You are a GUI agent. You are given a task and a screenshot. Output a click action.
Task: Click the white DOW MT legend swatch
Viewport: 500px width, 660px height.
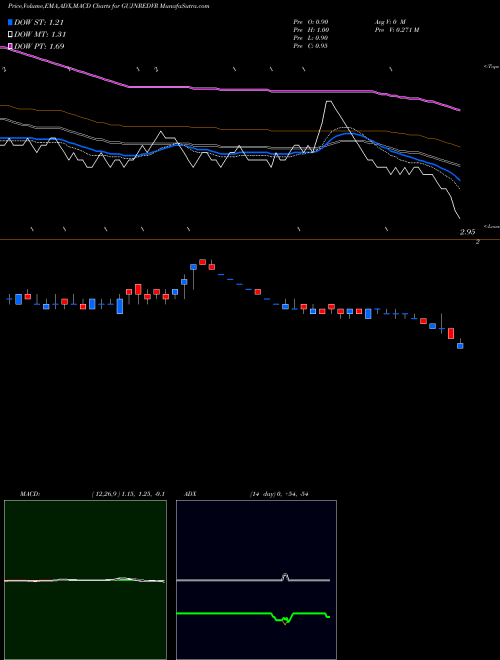[10, 34]
